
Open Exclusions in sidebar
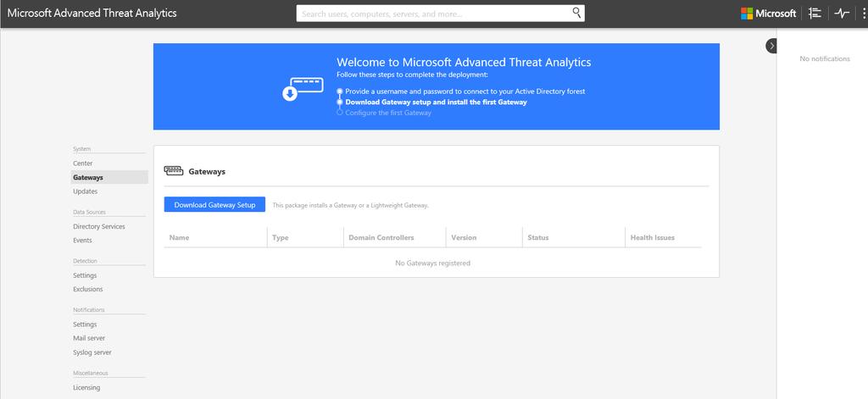click(88, 289)
